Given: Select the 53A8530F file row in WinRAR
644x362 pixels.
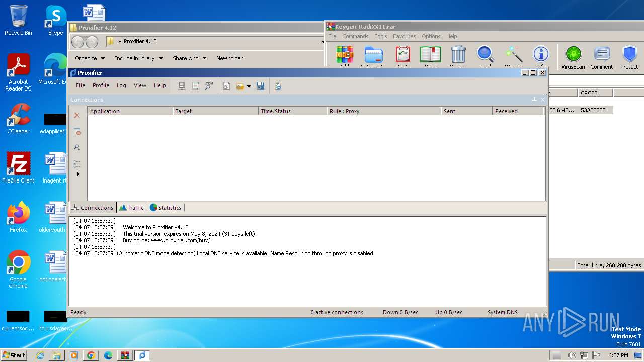Looking at the screenshot, I should [x=581, y=110].
